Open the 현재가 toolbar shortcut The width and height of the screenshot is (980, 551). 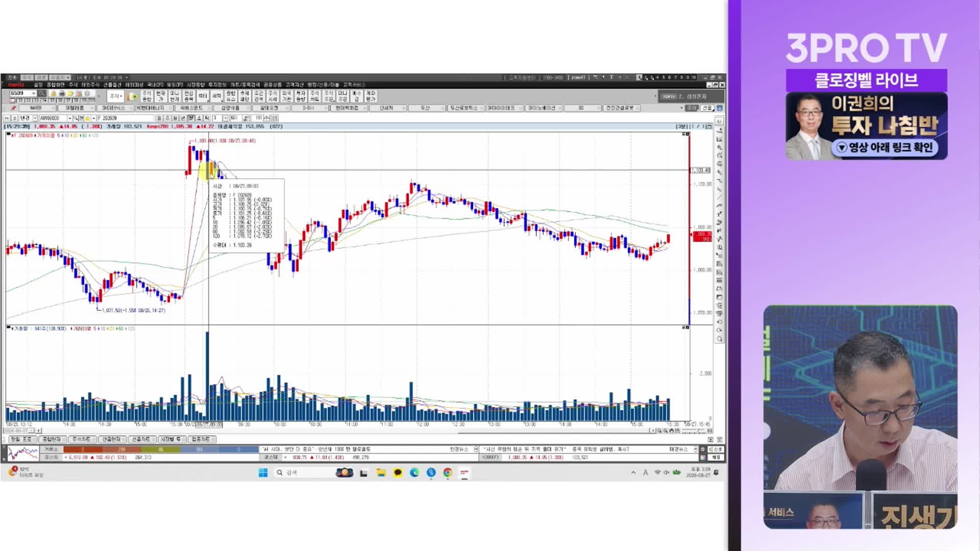[161, 96]
